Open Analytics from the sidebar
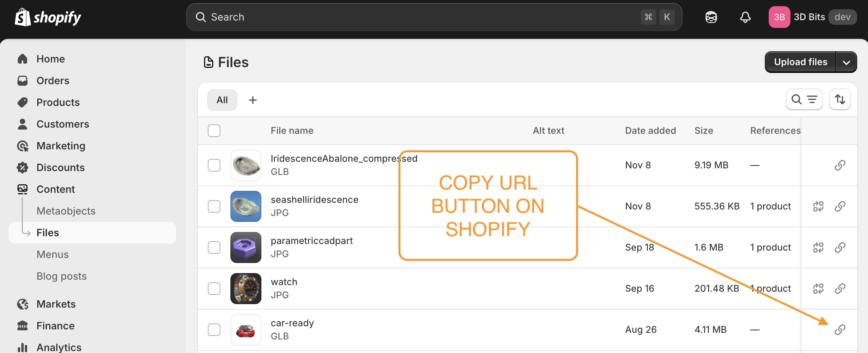 tap(58, 346)
